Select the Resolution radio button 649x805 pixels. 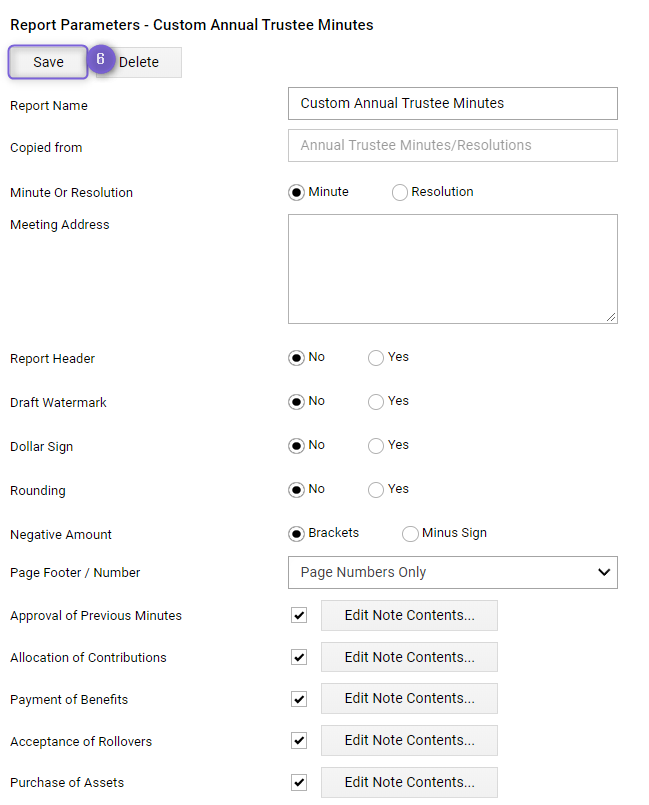399,192
